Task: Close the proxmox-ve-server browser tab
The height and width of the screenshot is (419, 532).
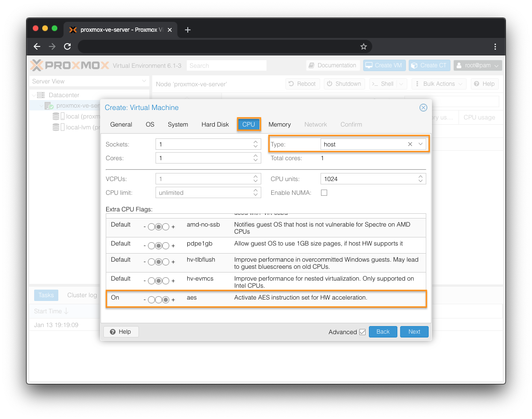Action: point(170,30)
